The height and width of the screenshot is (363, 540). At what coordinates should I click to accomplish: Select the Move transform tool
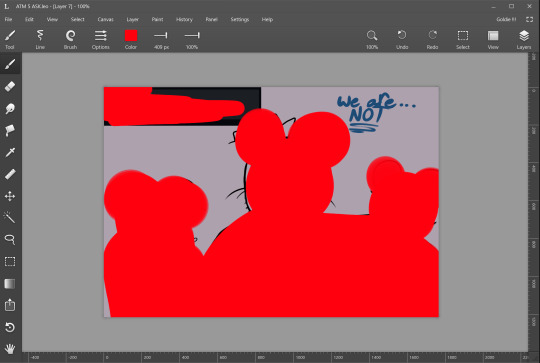click(x=10, y=196)
